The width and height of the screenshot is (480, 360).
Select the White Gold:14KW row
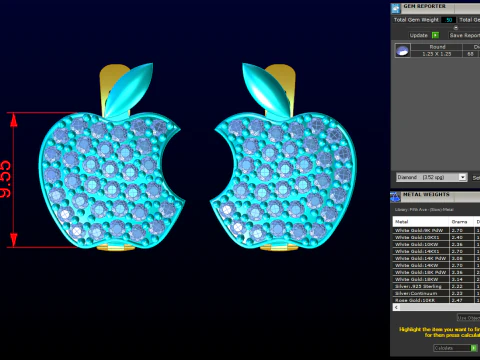436,265
